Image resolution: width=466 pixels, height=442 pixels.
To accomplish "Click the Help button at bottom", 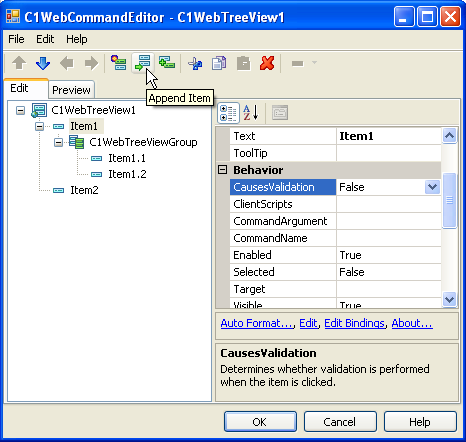I will (x=420, y=422).
